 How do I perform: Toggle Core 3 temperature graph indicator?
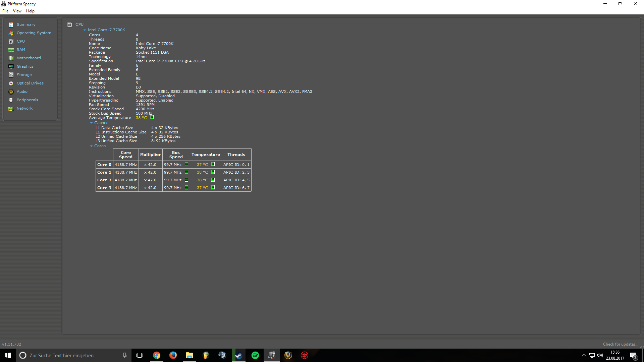click(x=213, y=188)
